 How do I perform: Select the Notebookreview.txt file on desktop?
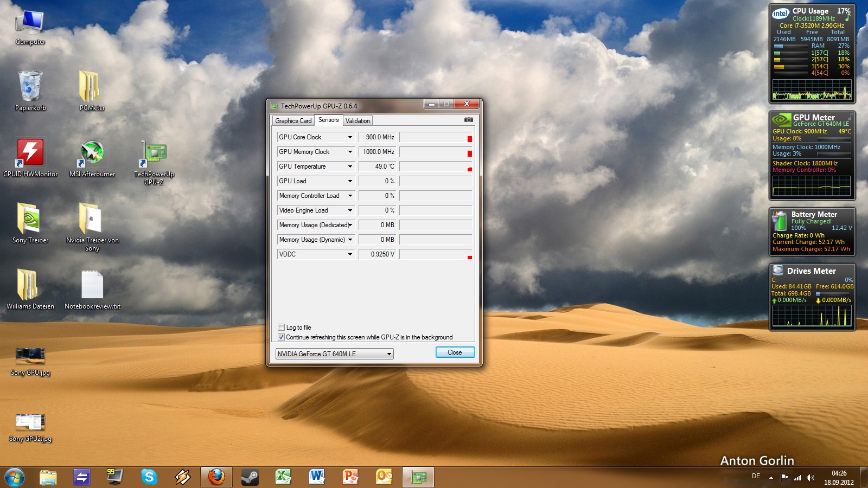[92, 285]
